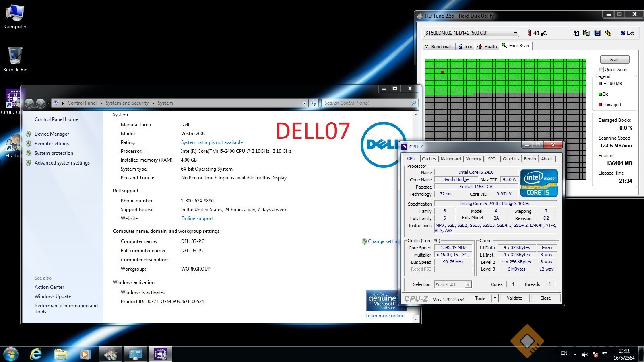Expand the ST500DM002 drive dropdown
The height and width of the screenshot is (362, 644).
point(516,33)
